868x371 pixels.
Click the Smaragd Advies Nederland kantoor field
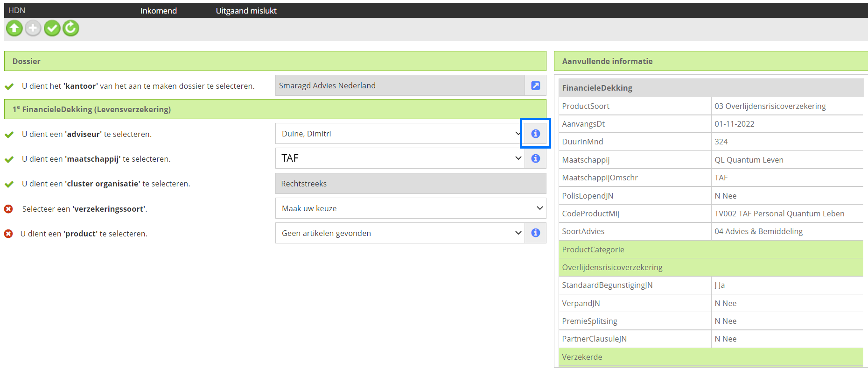pyautogui.click(x=399, y=86)
